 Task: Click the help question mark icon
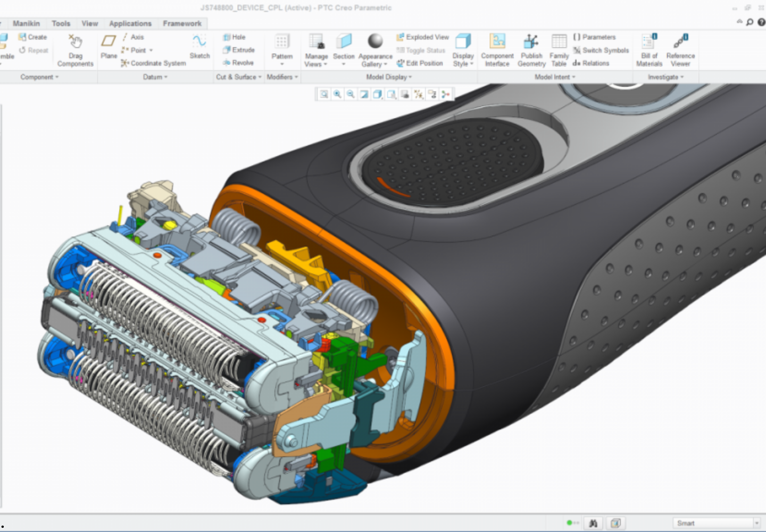[x=761, y=22]
